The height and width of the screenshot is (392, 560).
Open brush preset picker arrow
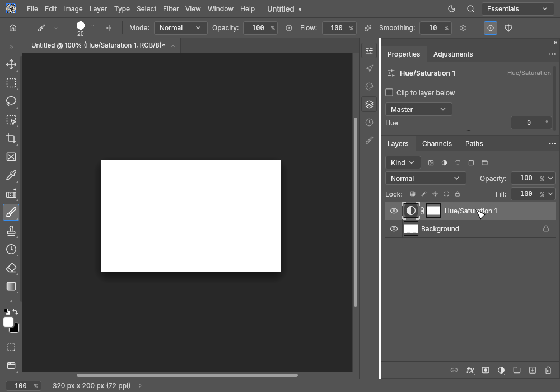pos(92,25)
